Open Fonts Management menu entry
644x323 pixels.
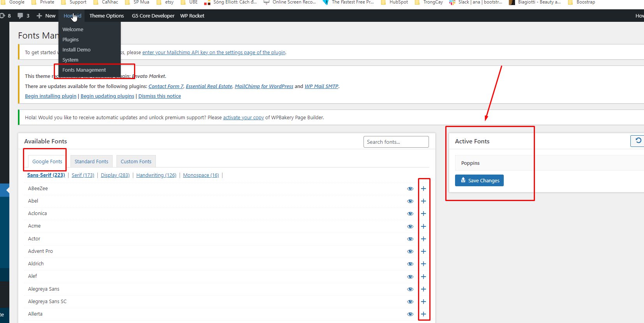(84, 70)
